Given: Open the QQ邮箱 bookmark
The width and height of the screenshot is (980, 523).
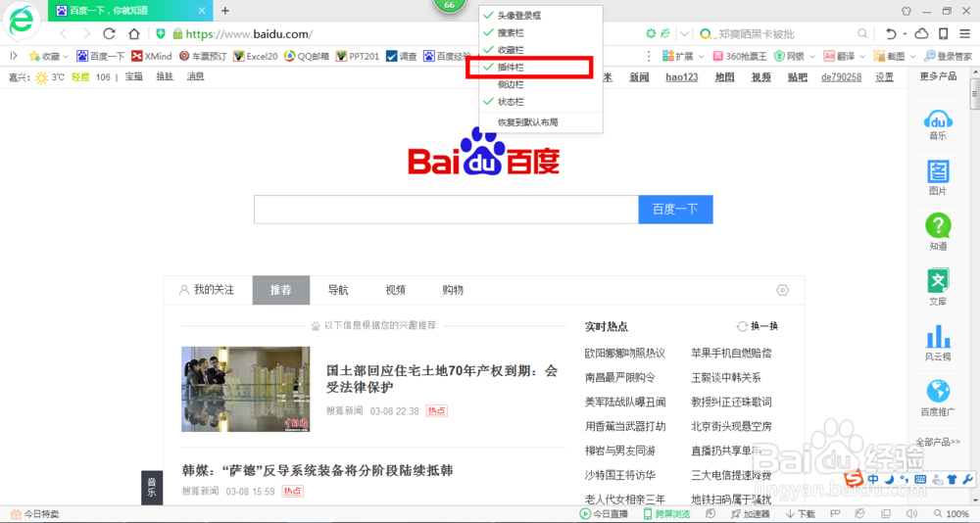Looking at the screenshot, I should (306, 56).
